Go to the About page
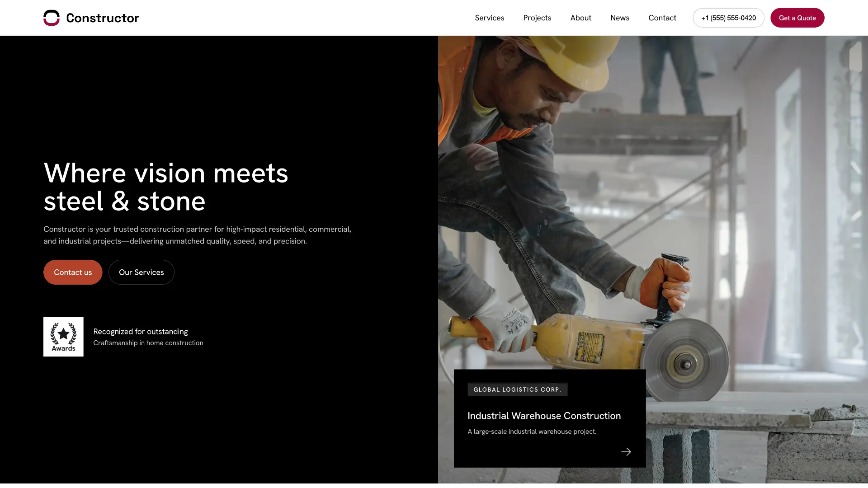The height and width of the screenshot is (488, 868). coord(580,18)
